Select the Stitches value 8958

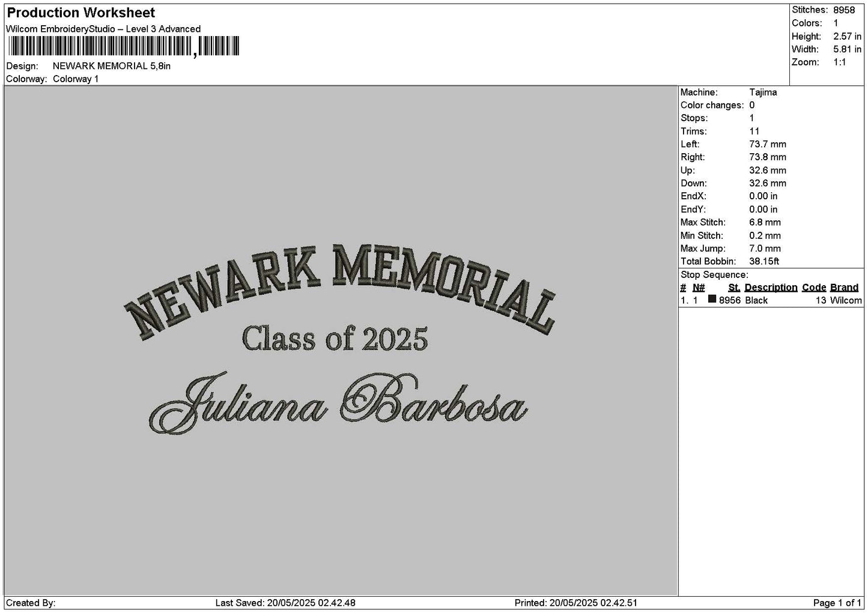pos(844,10)
